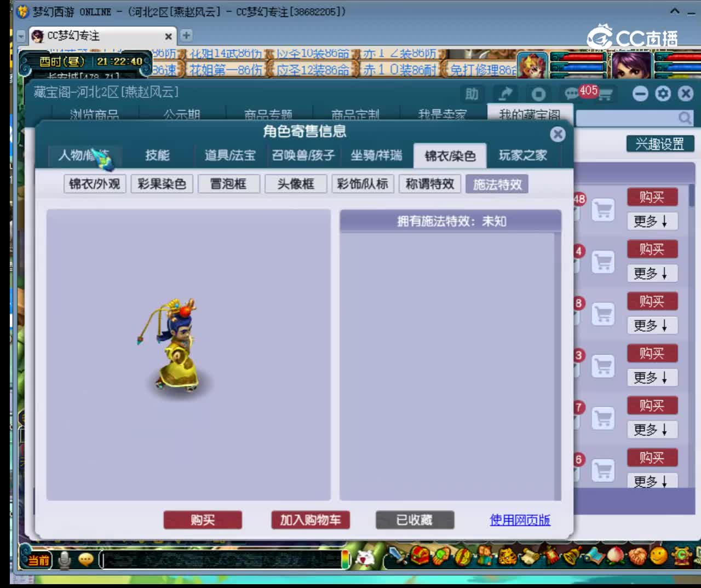Expand 更多 for the item with badge 4

(651, 273)
